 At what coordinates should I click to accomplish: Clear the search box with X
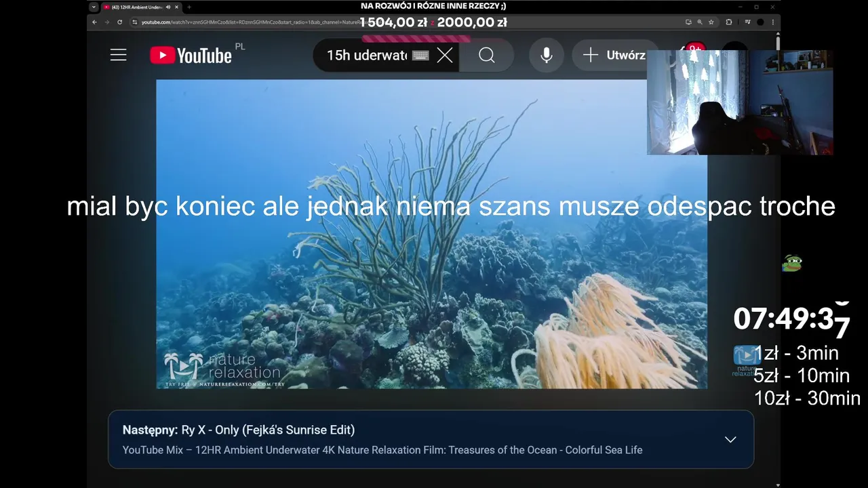[x=445, y=56]
